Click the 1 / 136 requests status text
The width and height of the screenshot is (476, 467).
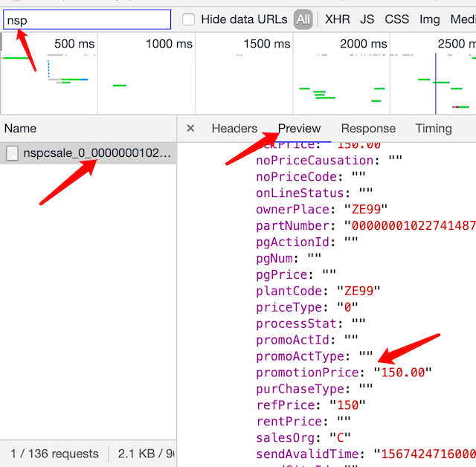tap(54, 454)
